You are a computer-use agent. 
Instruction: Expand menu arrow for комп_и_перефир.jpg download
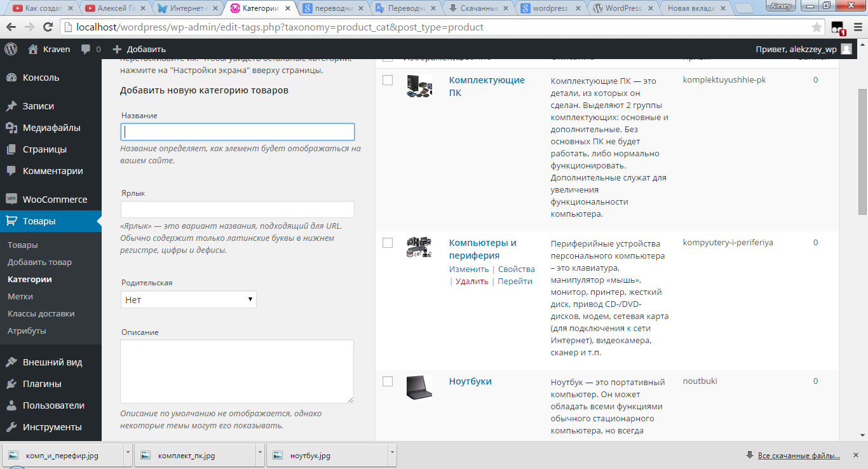(128, 456)
